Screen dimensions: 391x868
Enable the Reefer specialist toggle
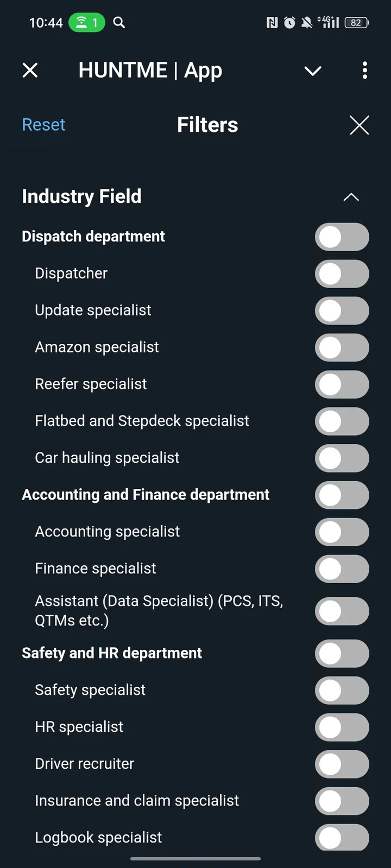click(342, 384)
